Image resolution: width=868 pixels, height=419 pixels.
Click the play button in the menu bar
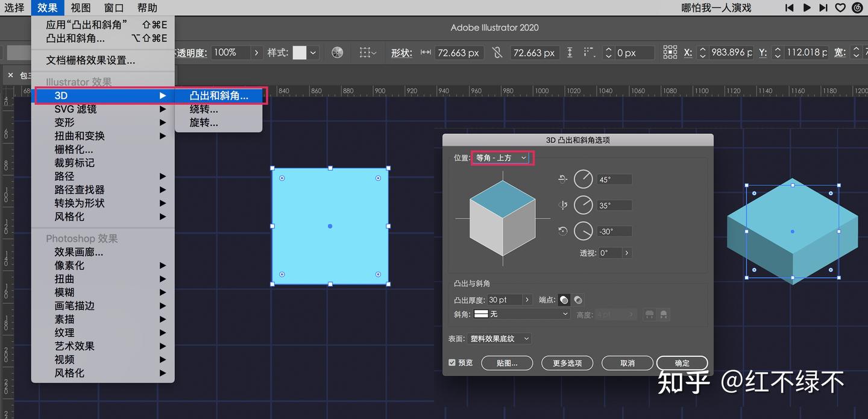click(x=807, y=8)
